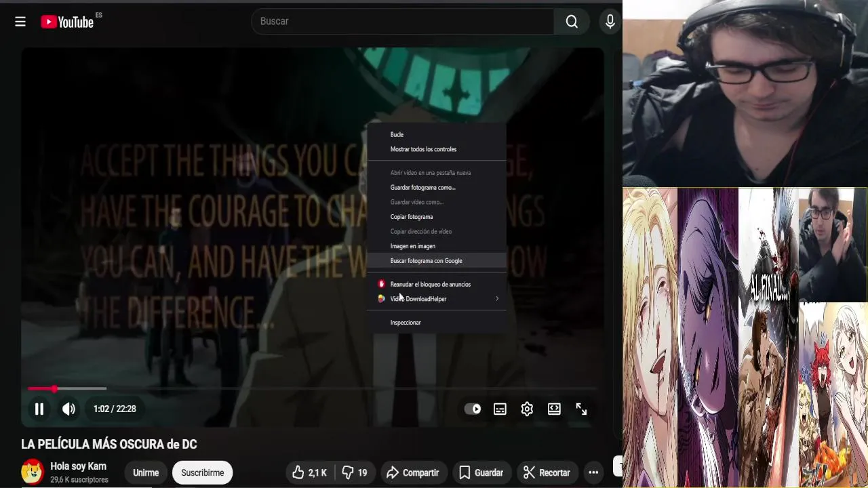
Task: Select Bucle in the context menu
Action: coord(437,134)
